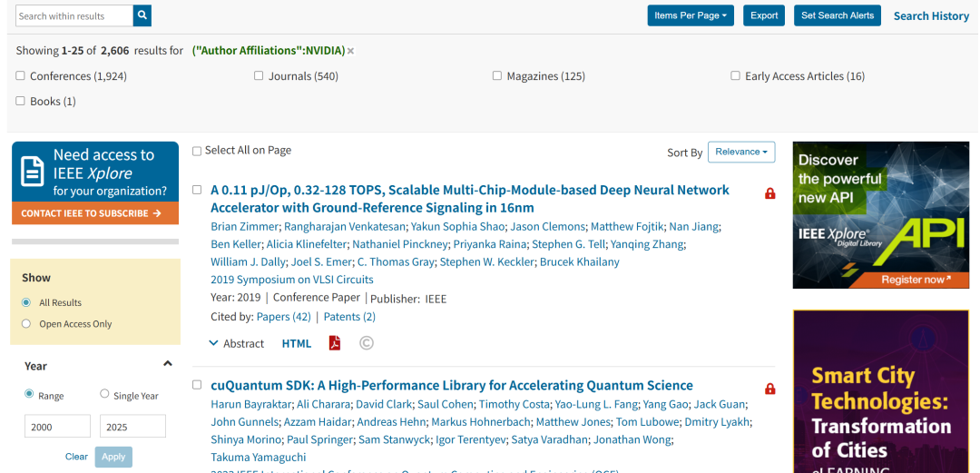
Task: Open author William J. Dally
Action: pyautogui.click(x=248, y=262)
